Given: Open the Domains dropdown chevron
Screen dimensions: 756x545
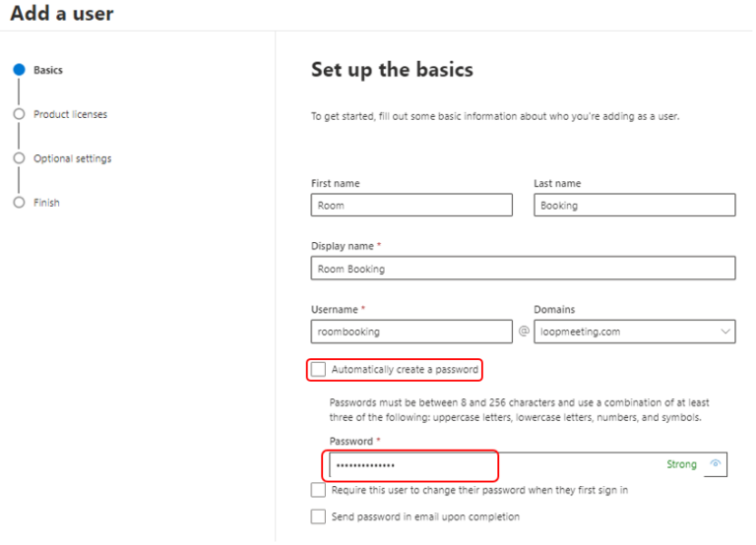Looking at the screenshot, I should pos(724,332).
